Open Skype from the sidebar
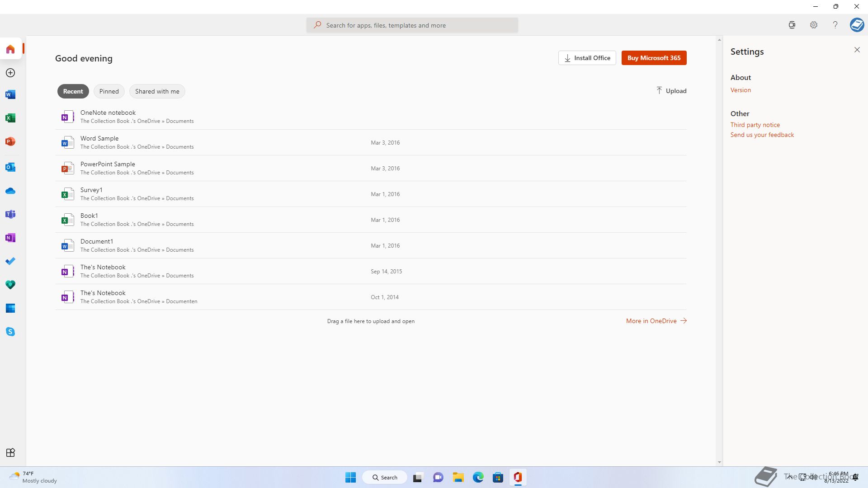Image resolution: width=868 pixels, height=488 pixels. pos(10,332)
